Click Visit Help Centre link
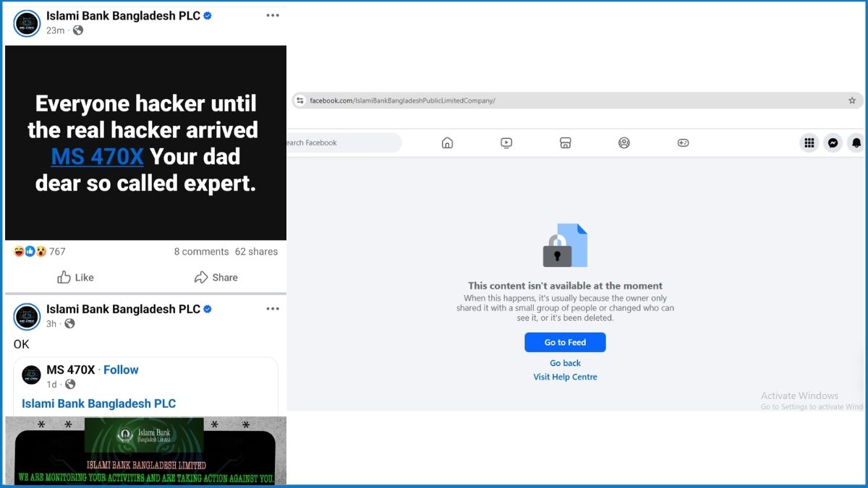This screenshot has height=488, width=868. pyautogui.click(x=565, y=377)
